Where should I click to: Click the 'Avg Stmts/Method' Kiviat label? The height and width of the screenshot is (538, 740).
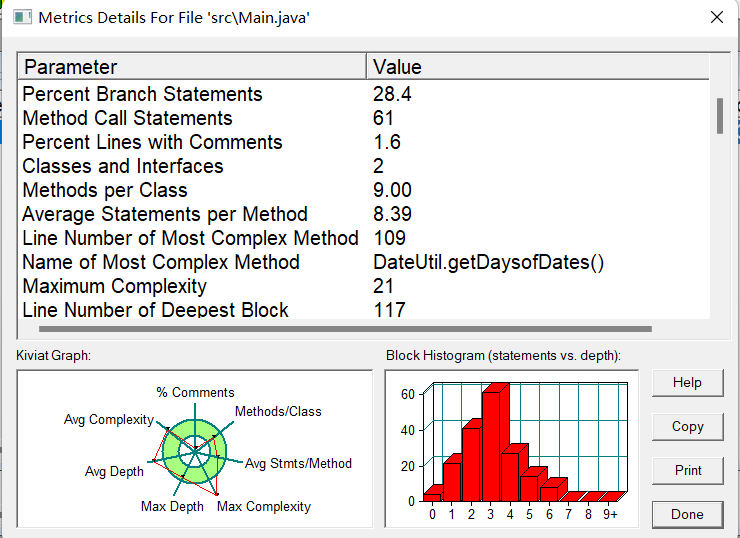tap(298, 463)
